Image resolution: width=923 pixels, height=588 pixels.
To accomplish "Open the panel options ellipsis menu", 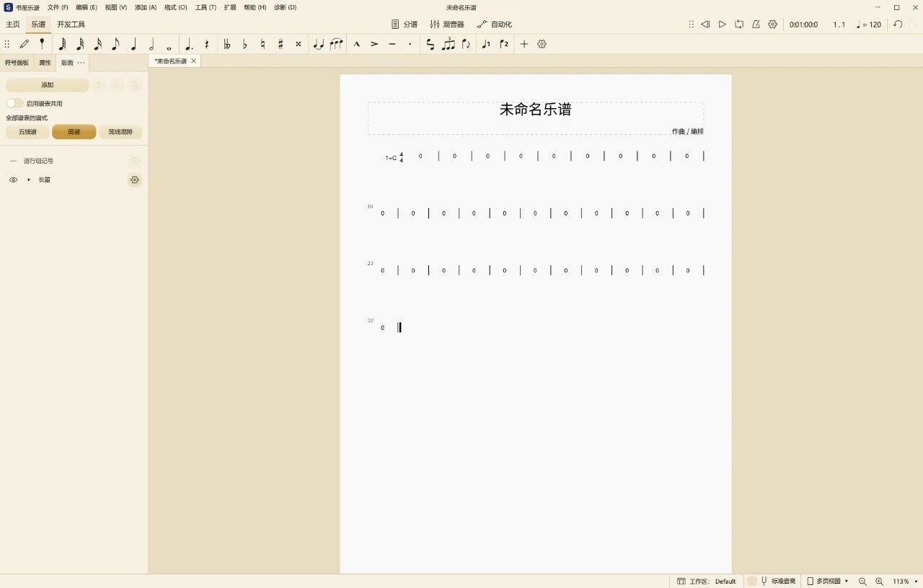I will point(81,63).
